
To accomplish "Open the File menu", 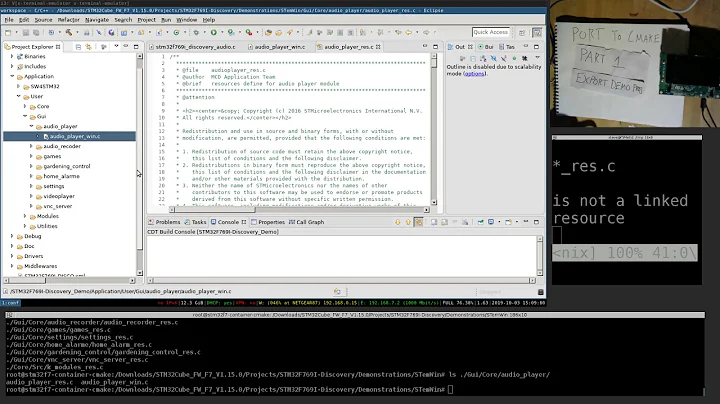I will [x=9, y=20].
